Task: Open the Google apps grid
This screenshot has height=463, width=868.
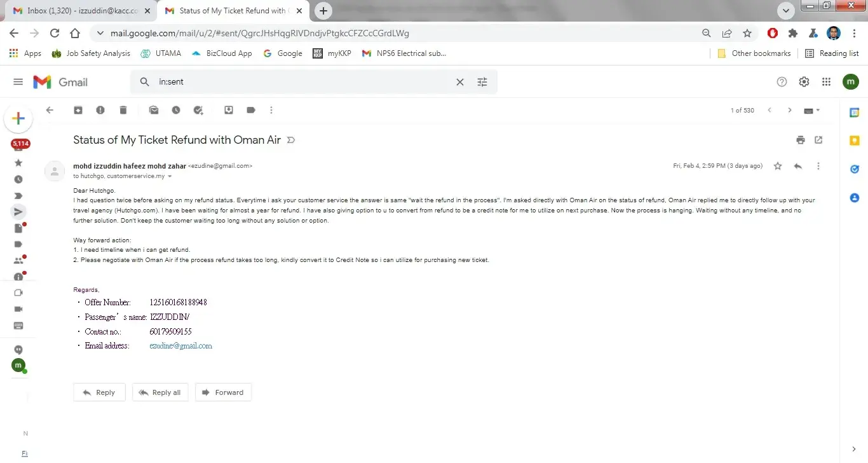Action: click(826, 81)
